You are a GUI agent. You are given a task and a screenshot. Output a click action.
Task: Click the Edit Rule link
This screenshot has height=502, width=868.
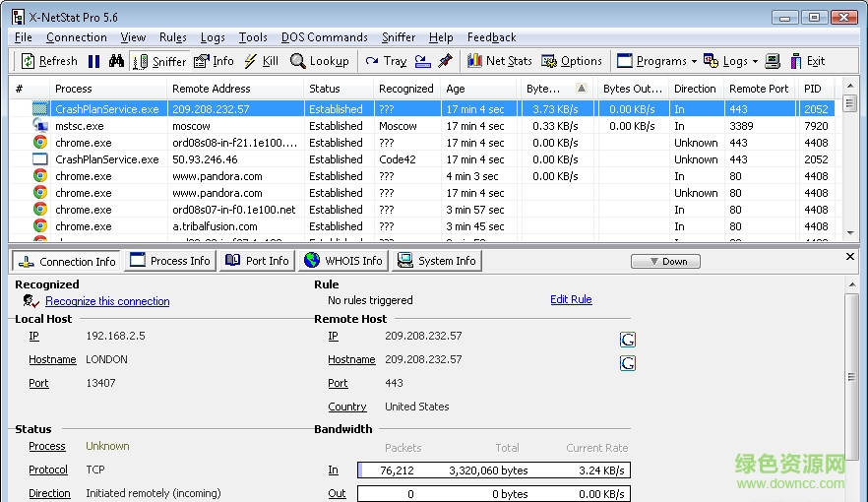pos(571,299)
